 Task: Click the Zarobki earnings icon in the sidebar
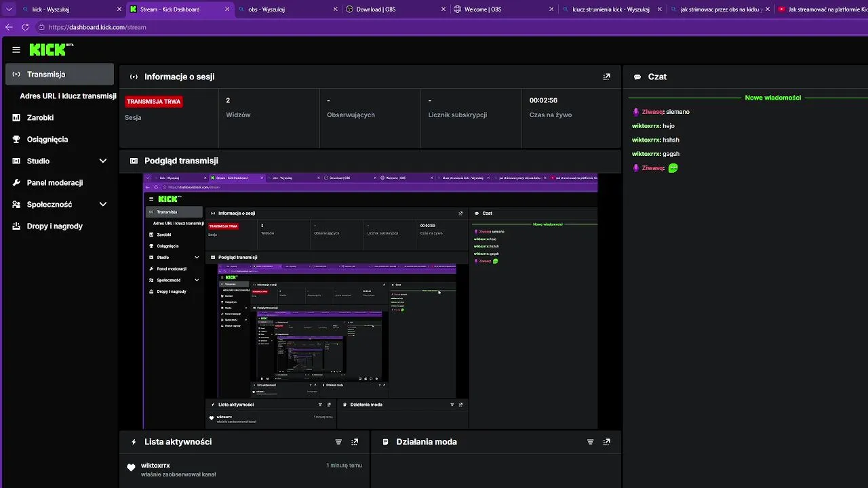[x=16, y=117]
